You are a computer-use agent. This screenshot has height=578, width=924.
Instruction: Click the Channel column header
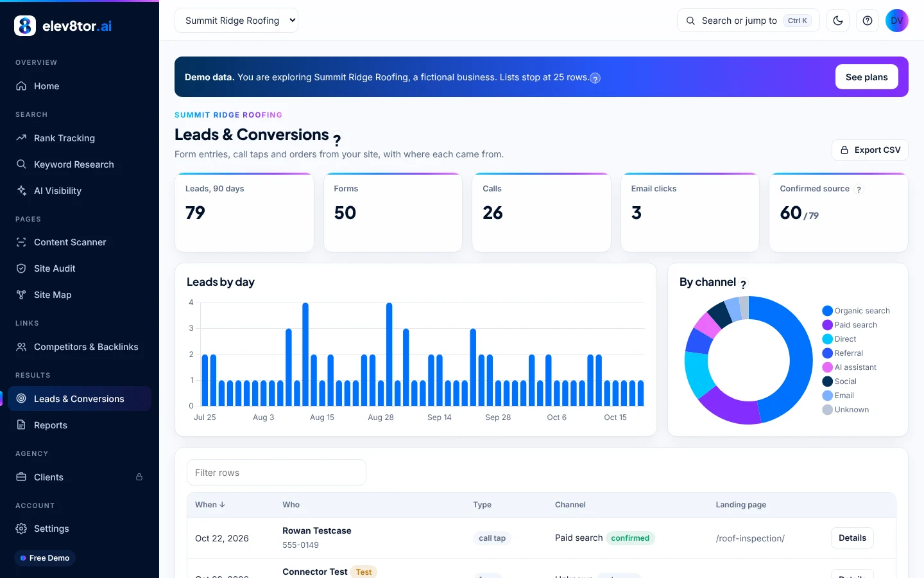tap(570, 505)
